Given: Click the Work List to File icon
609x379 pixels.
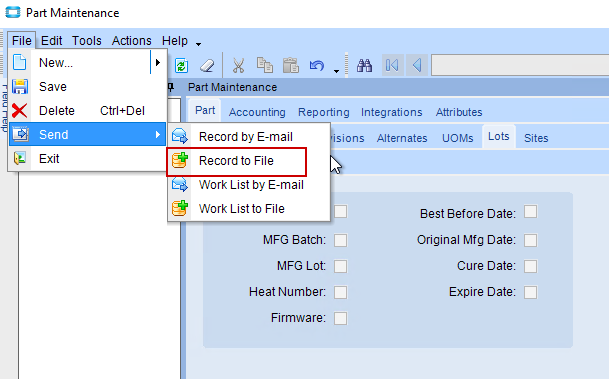Looking at the screenshot, I should [x=180, y=209].
